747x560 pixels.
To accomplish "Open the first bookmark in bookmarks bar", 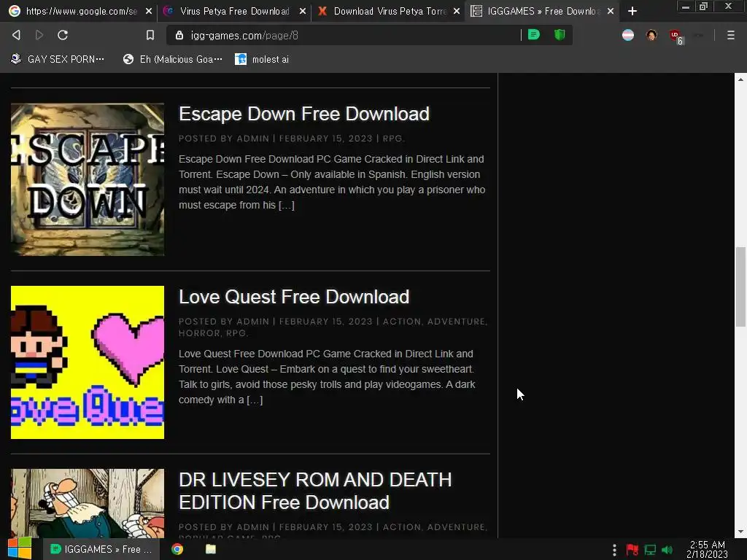I will coord(57,59).
